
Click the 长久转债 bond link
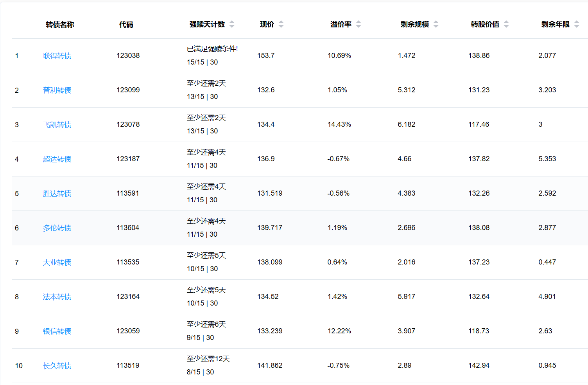[x=57, y=366]
